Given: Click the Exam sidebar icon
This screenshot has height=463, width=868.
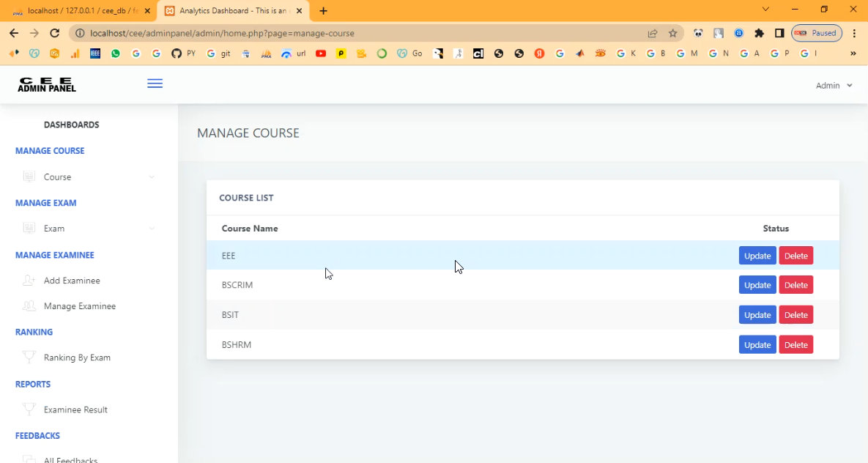Looking at the screenshot, I should [29, 229].
